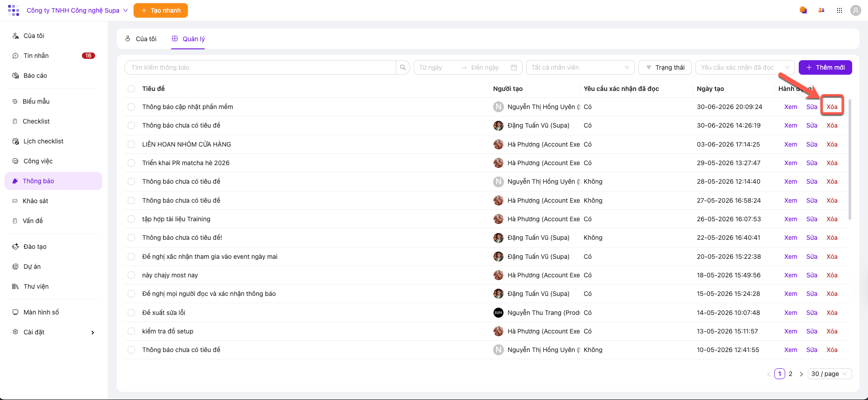This screenshot has width=868, height=400.
Task: Open the date range calendar icon
Action: [514, 67]
